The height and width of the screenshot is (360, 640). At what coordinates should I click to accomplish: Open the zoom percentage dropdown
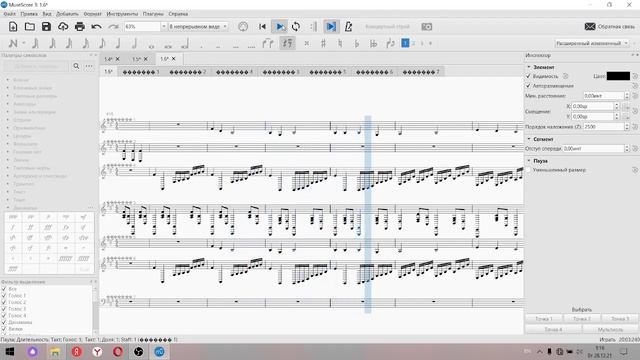pos(164,27)
